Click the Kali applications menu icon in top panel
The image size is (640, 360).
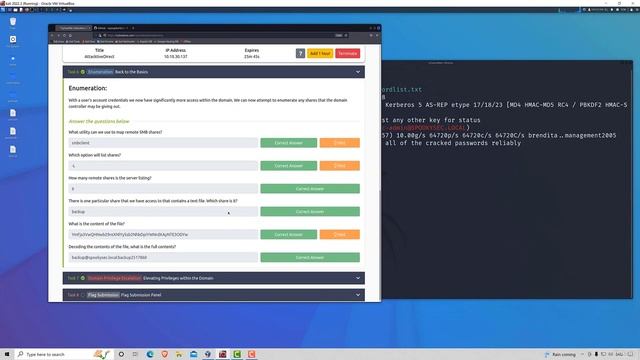coord(4,10)
